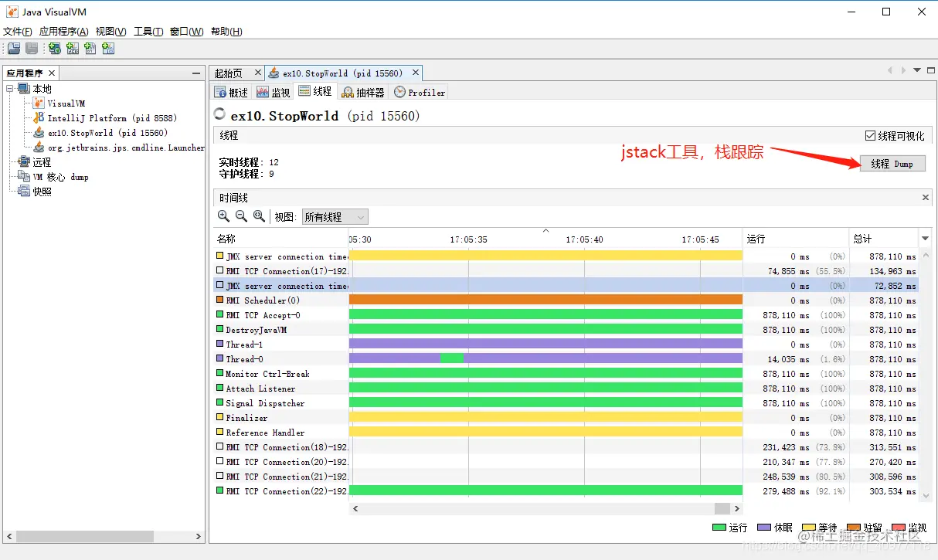Collapse the 本地 tree node
The height and width of the screenshot is (560, 938).
10,89
